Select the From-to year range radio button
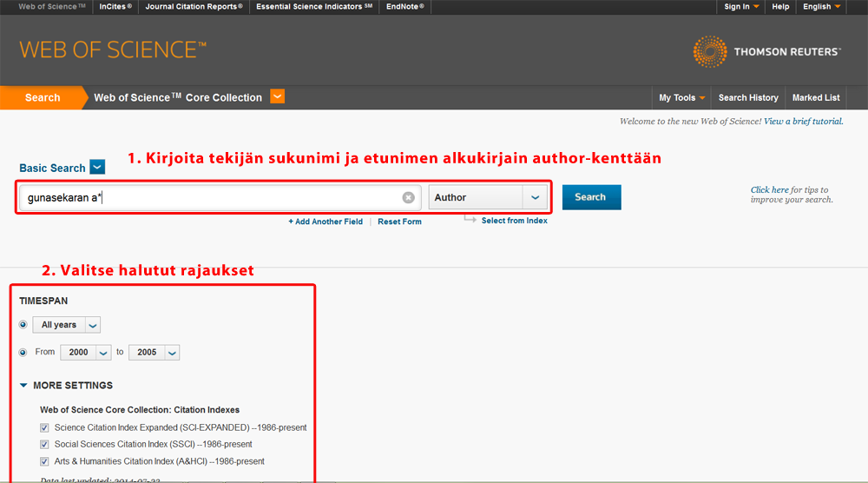 point(23,353)
